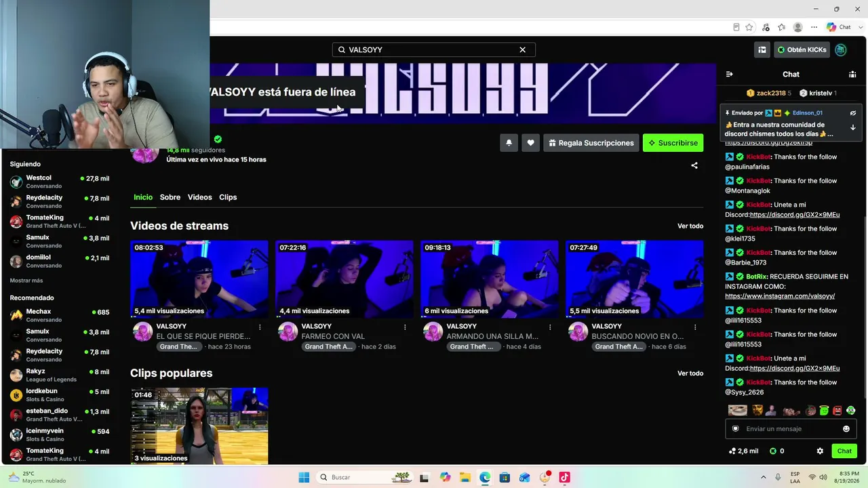Screen dimensions: 868x488
Task: Switch to the Sobre tab
Action: [x=170, y=197]
